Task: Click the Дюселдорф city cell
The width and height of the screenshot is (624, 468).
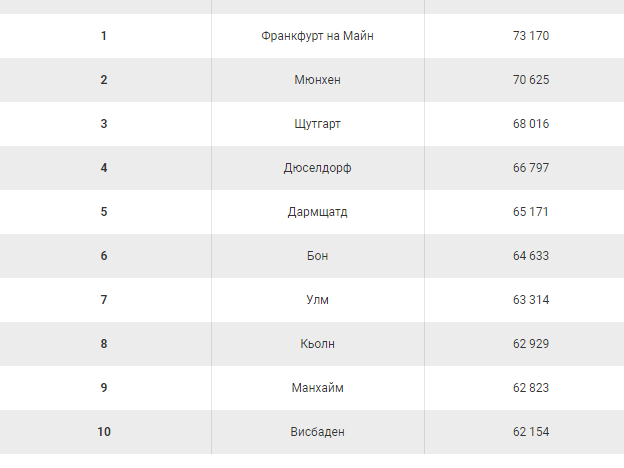Action: (317, 168)
